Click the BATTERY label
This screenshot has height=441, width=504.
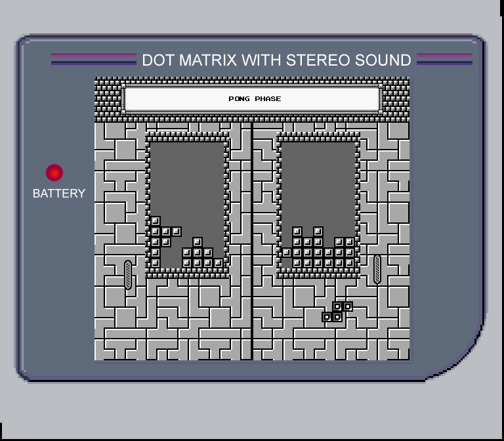[x=59, y=194]
